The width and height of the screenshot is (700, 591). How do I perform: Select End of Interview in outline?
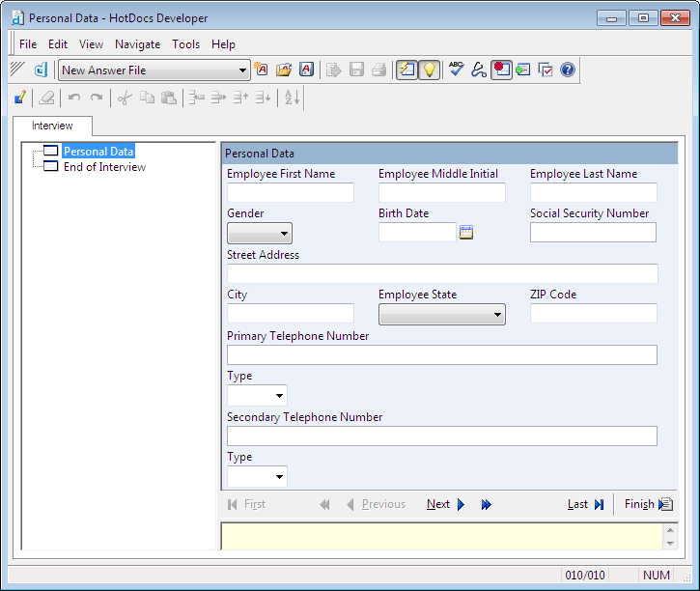click(x=104, y=167)
